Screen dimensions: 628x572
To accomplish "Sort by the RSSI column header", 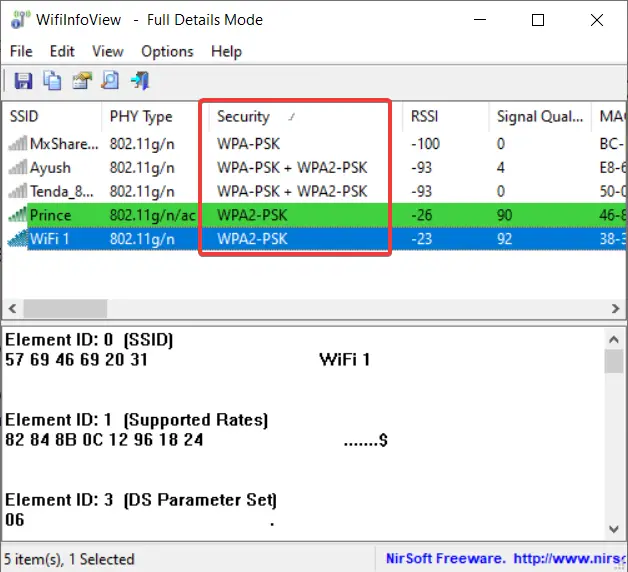I will pos(445,117).
